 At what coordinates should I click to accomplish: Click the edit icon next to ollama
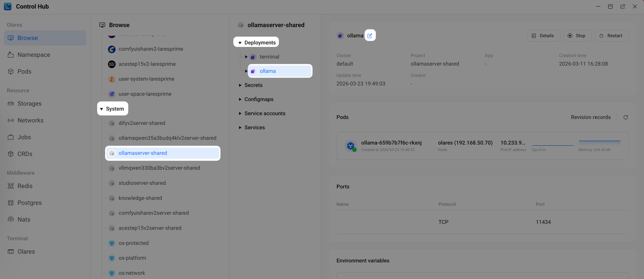[370, 36]
